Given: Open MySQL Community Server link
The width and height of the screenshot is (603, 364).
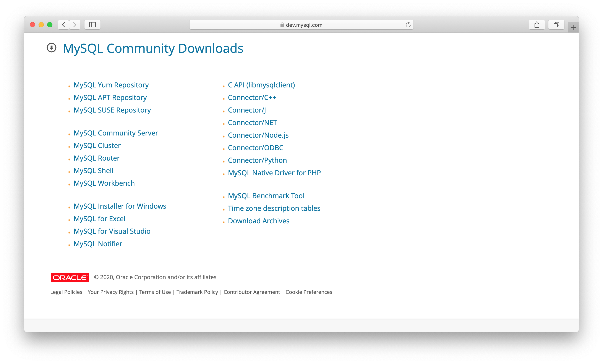Looking at the screenshot, I should click(x=116, y=133).
